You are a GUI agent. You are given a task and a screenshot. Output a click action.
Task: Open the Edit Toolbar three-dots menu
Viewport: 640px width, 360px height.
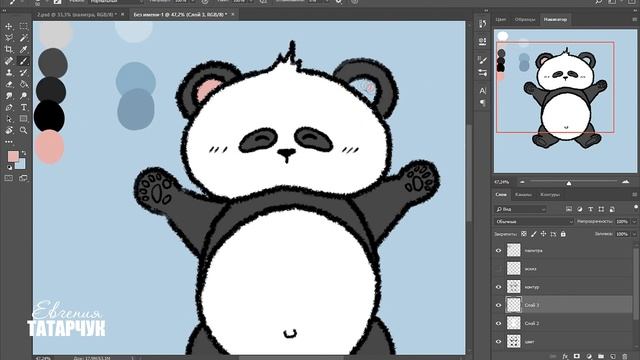(x=9, y=142)
